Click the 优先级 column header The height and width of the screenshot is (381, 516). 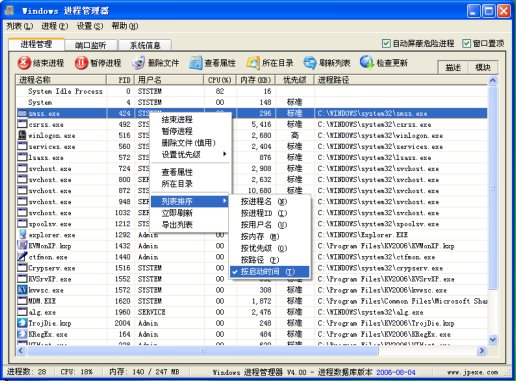pyautogui.click(x=295, y=80)
